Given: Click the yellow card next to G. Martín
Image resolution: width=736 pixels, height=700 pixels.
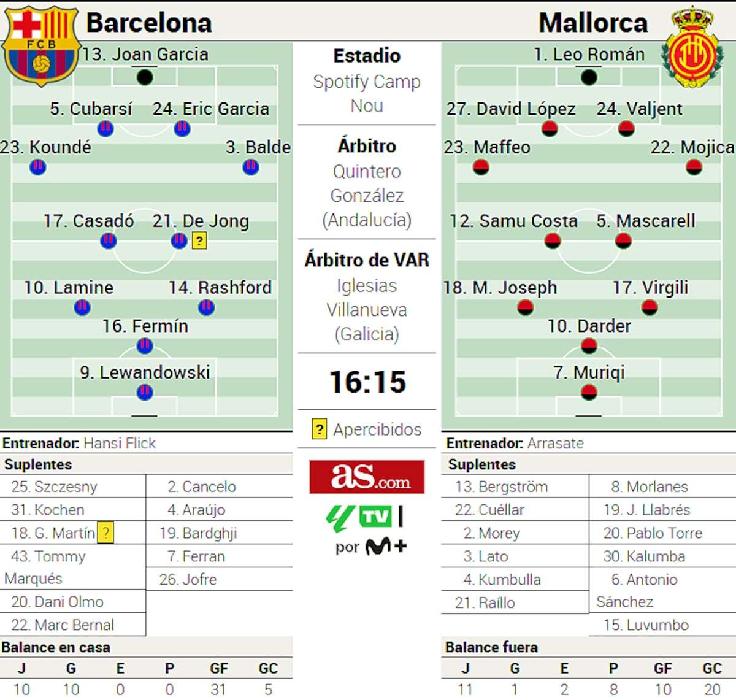Looking at the screenshot, I should click(106, 533).
